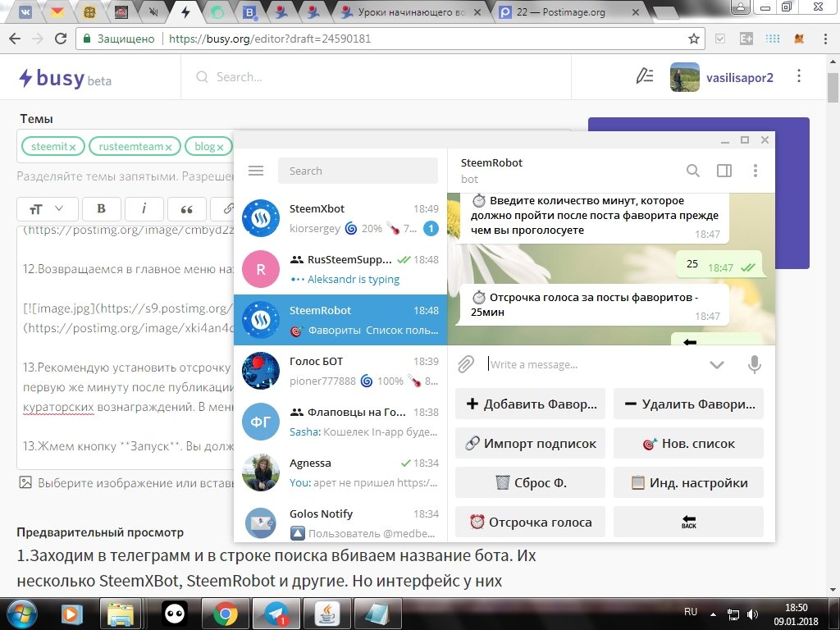Switch to the VK browser tab
This screenshot has height=630, width=840.
pos(25,11)
